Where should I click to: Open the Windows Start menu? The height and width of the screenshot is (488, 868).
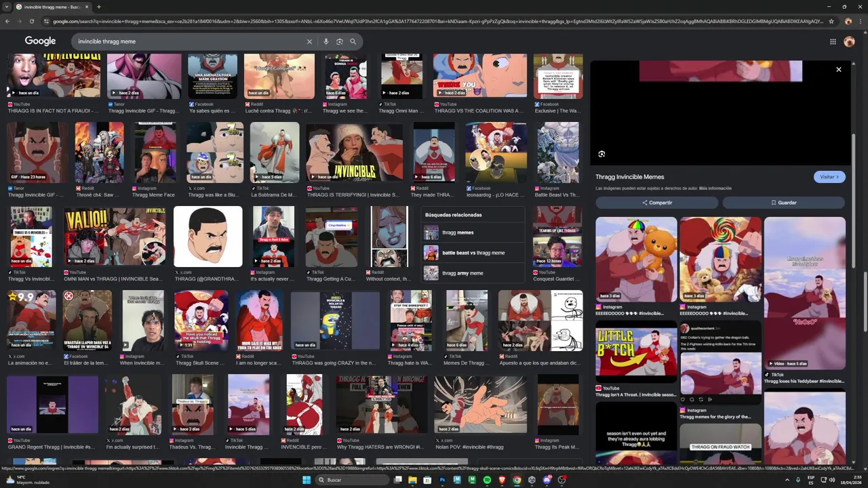coord(306,480)
